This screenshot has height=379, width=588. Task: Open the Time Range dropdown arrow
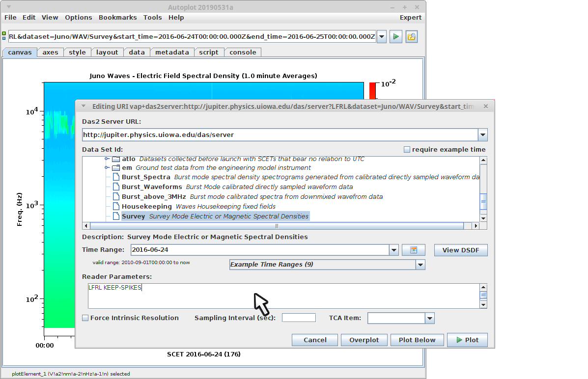[394, 250]
